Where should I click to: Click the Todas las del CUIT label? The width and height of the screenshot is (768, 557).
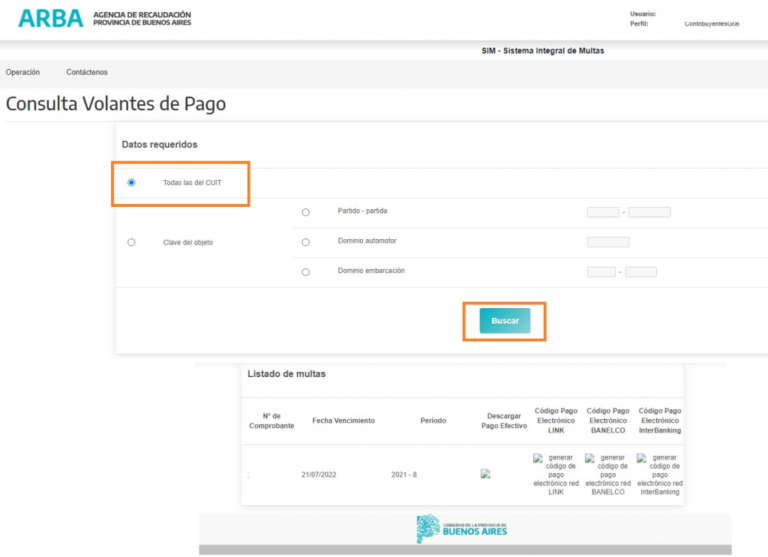(192, 183)
